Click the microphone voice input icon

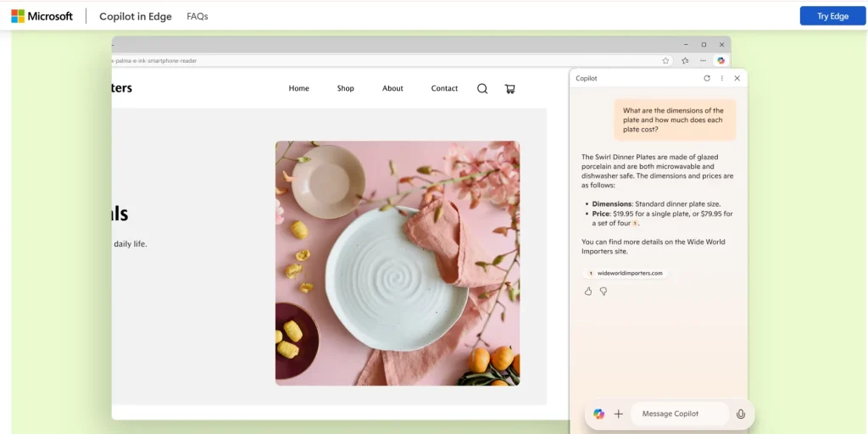tap(740, 414)
